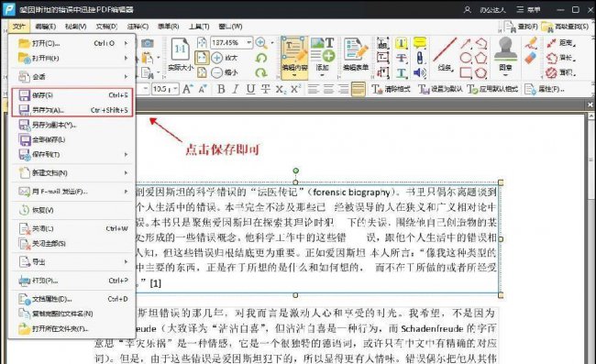Choose Open containing folder (F) entry
The height and width of the screenshot is (364, 596).
[x=72, y=328]
